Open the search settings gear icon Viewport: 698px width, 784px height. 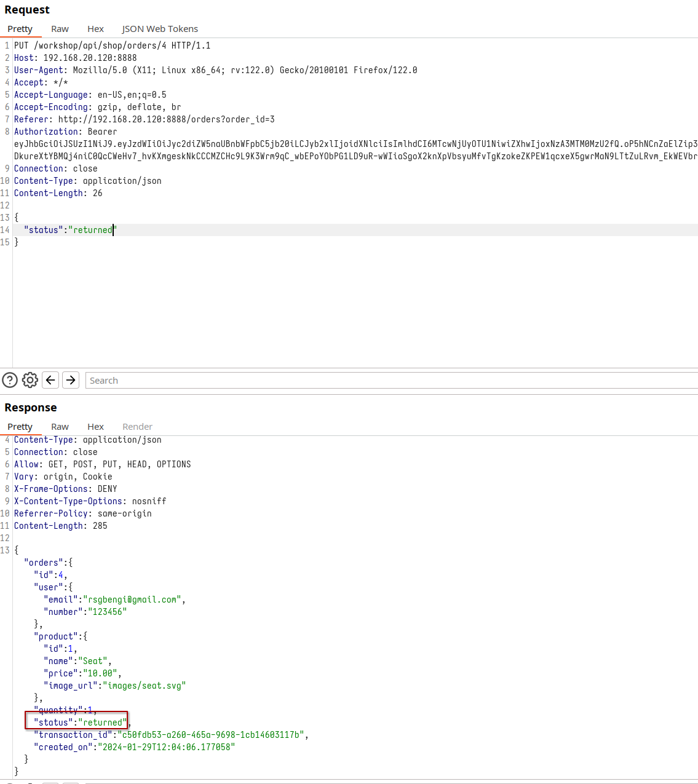click(30, 380)
